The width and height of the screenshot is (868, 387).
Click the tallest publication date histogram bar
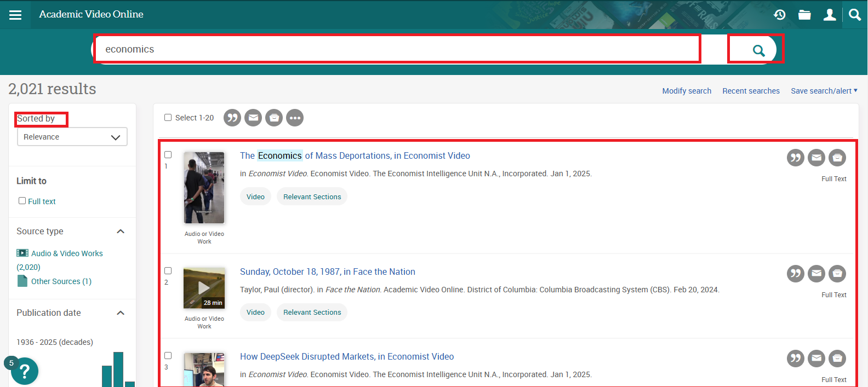118,369
